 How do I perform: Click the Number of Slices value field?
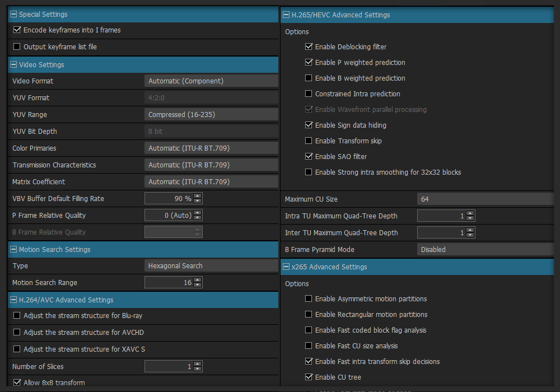click(x=169, y=366)
